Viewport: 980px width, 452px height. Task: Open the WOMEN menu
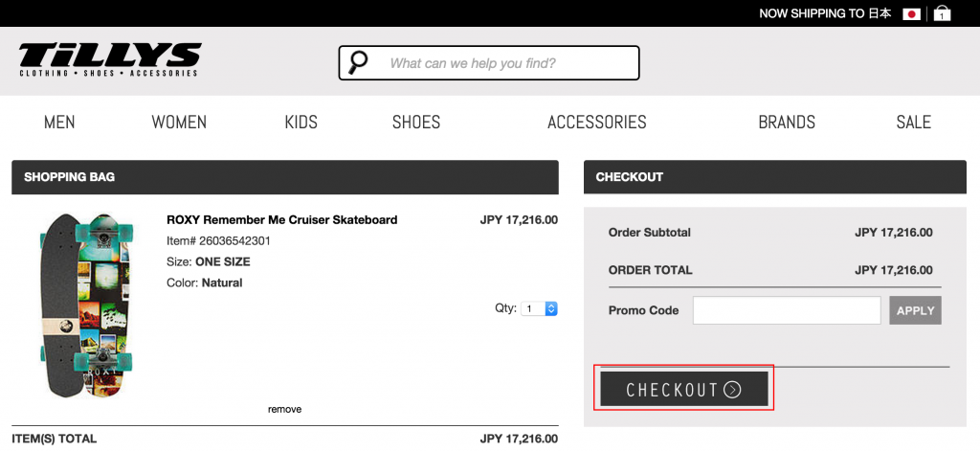pos(179,122)
